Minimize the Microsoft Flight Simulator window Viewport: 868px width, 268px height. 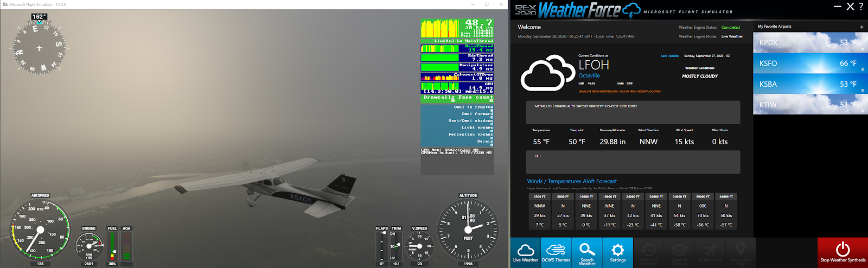473,4
